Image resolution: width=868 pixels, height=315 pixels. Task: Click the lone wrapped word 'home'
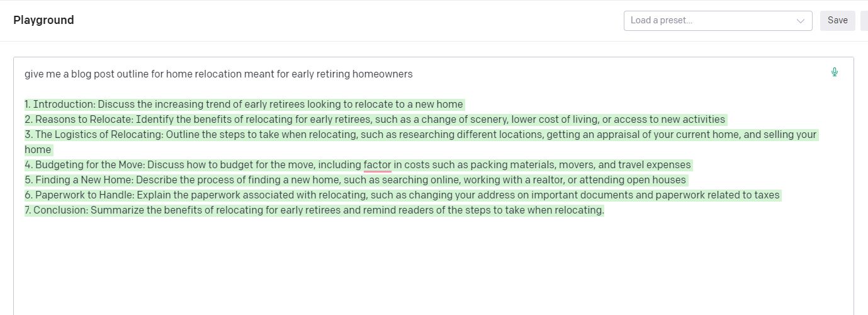point(38,150)
